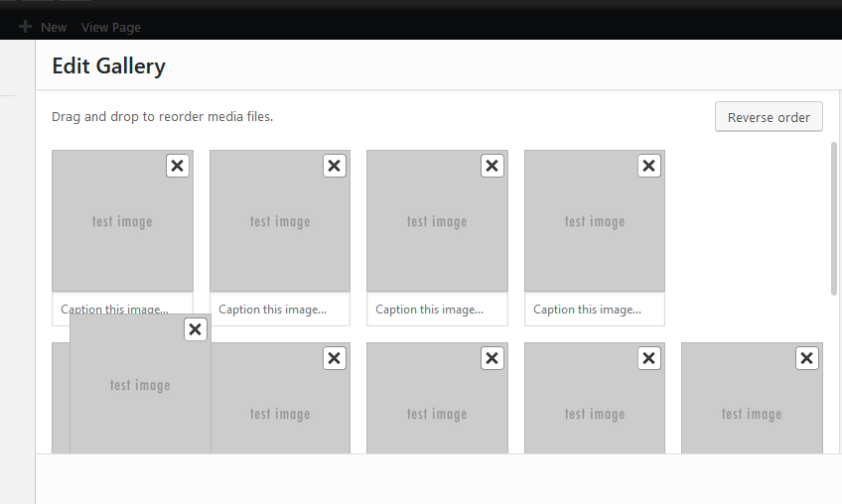Click the gallery vertical scrollbar handle
842x504 pixels.
[833, 218]
